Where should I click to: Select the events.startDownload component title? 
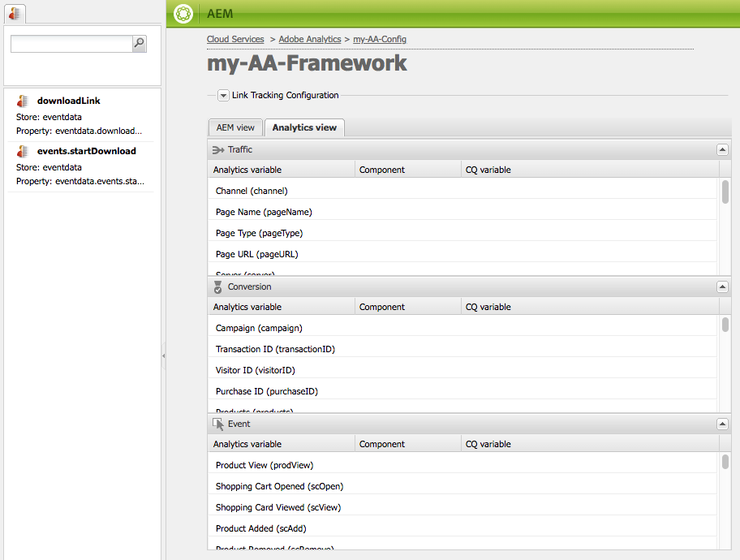86,151
